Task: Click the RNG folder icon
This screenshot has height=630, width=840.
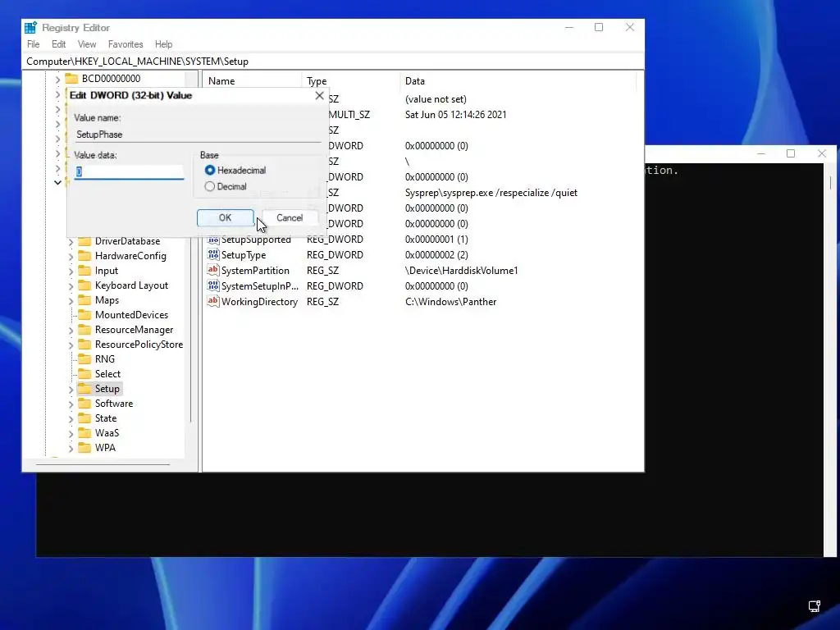Action: 84,359
